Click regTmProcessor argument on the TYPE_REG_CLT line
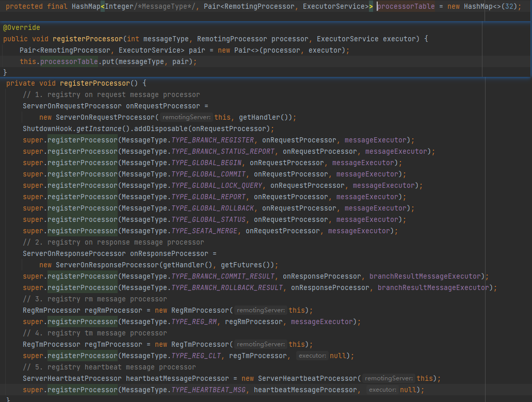 [258, 356]
